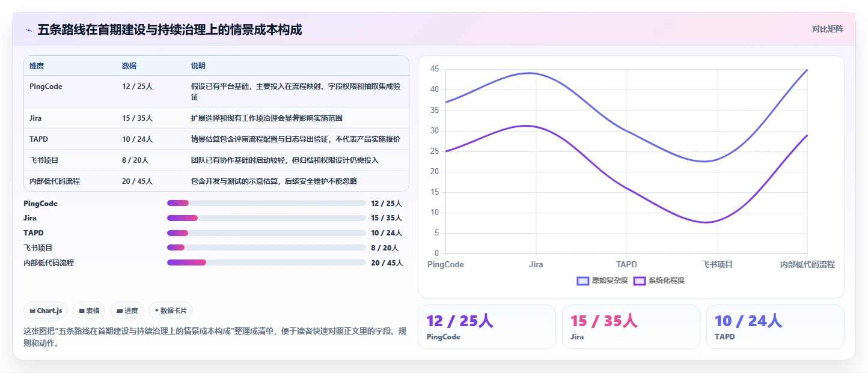Click the 数据 column header

[129, 66]
